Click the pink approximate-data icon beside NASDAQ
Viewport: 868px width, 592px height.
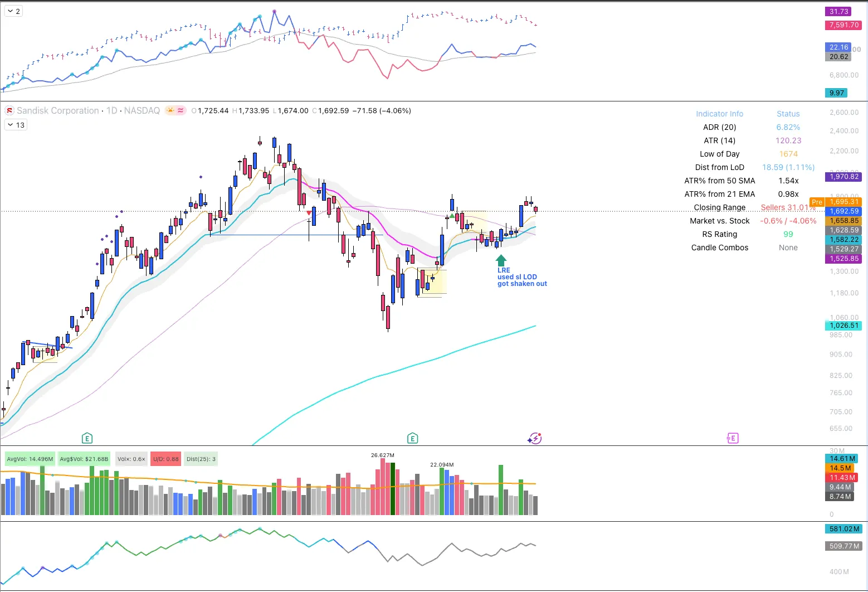tap(181, 110)
